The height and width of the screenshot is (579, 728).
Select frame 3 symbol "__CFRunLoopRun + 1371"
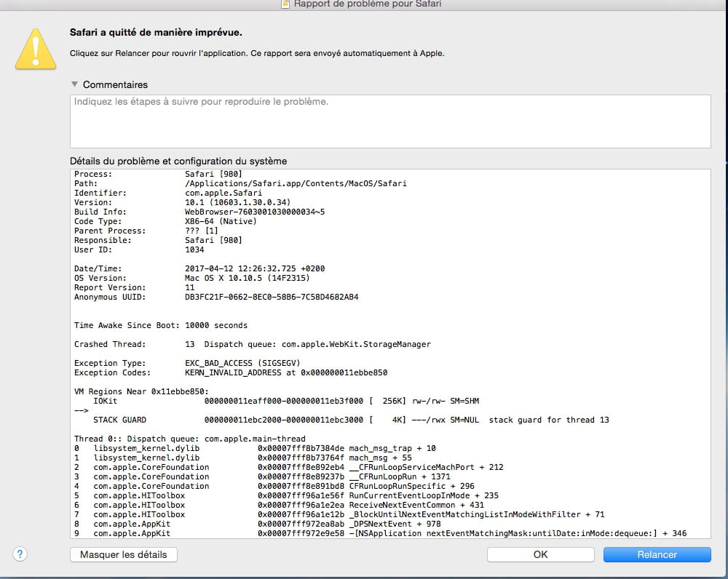tap(400, 476)
